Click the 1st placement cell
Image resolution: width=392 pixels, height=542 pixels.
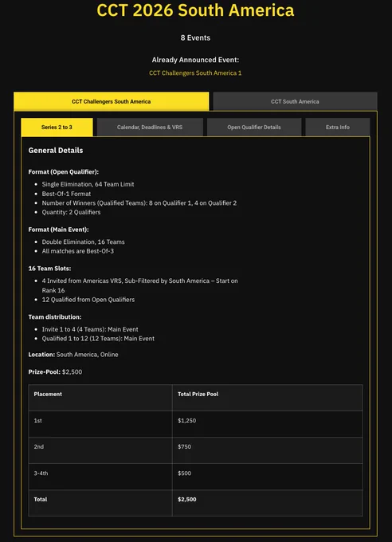100,424
